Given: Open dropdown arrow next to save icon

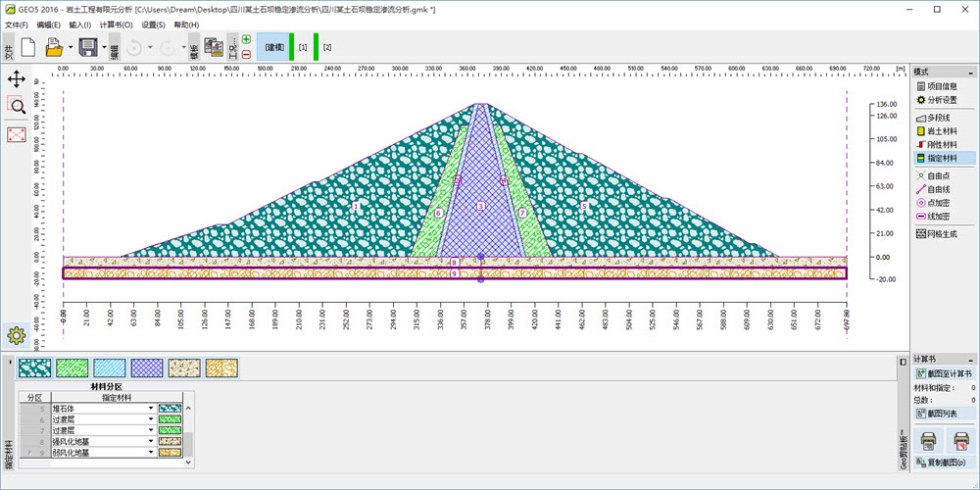Looking at the screenshot, I should pos(103,47).
